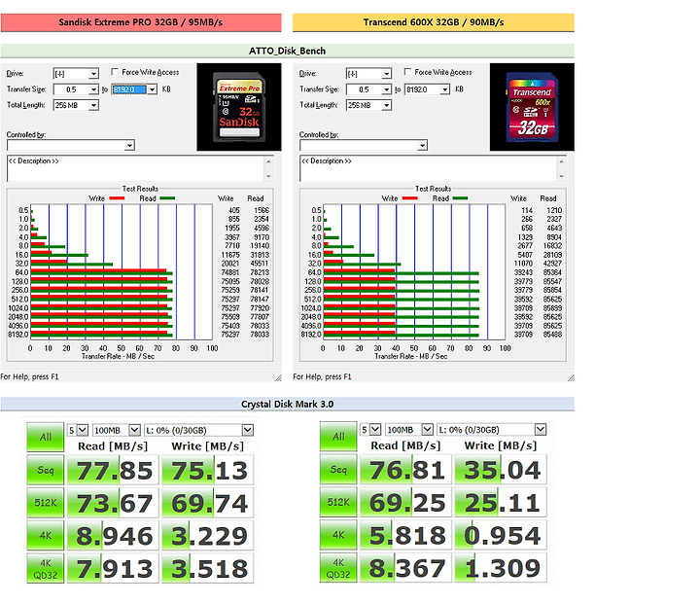Click ATTO_Disk_Bench section title
The image size is (700, 604).
(287, 51)
